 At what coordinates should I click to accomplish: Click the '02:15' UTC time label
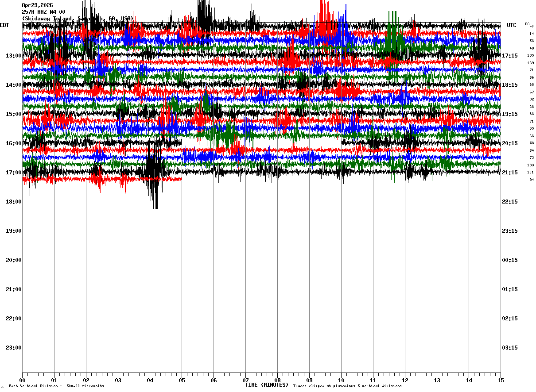point(510,318)
